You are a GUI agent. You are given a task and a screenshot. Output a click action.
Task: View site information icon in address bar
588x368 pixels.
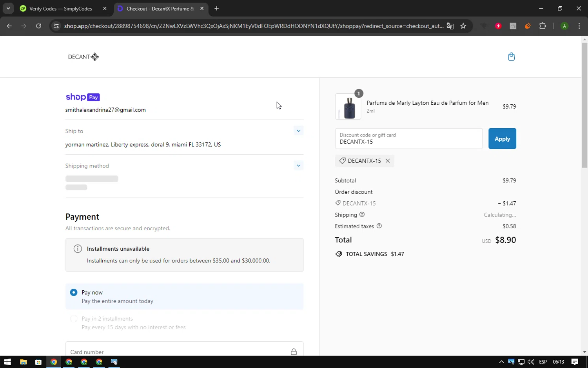[x=56, y=26]
